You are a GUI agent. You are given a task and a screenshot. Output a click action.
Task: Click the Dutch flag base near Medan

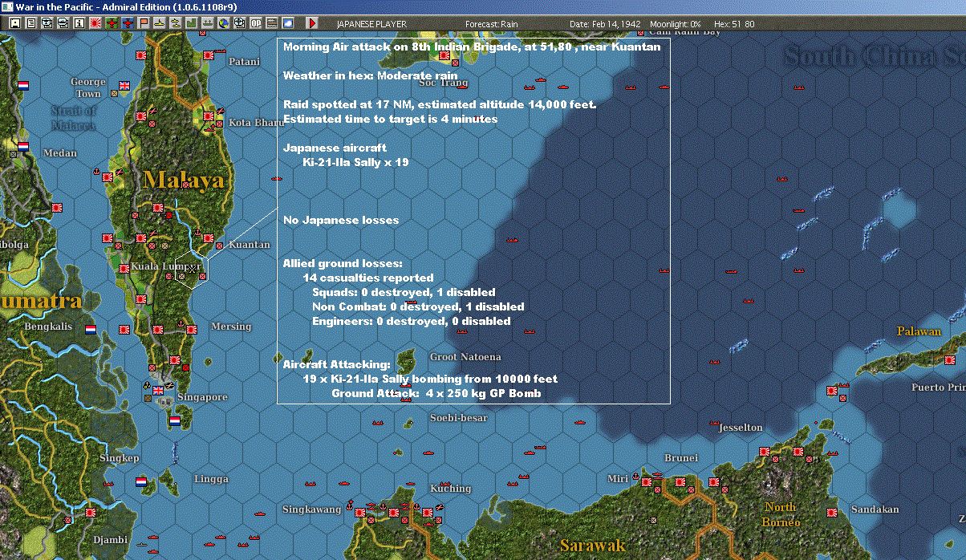(23, 147)
